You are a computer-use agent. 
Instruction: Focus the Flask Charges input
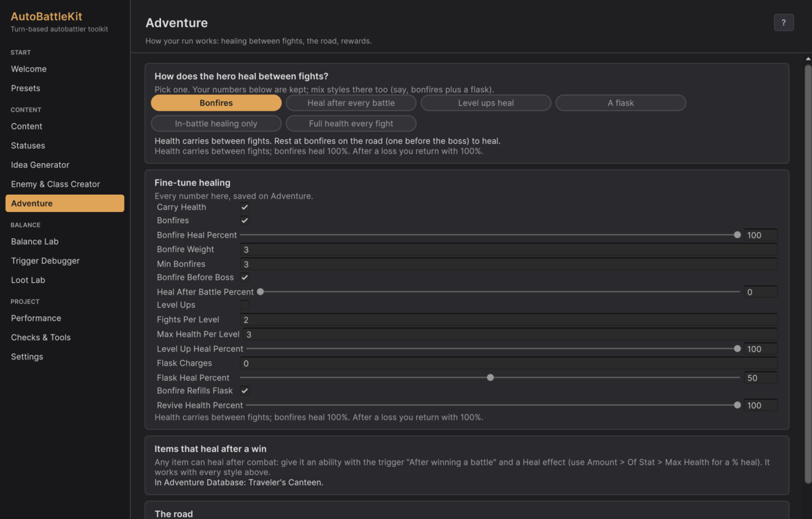point(509,363)
